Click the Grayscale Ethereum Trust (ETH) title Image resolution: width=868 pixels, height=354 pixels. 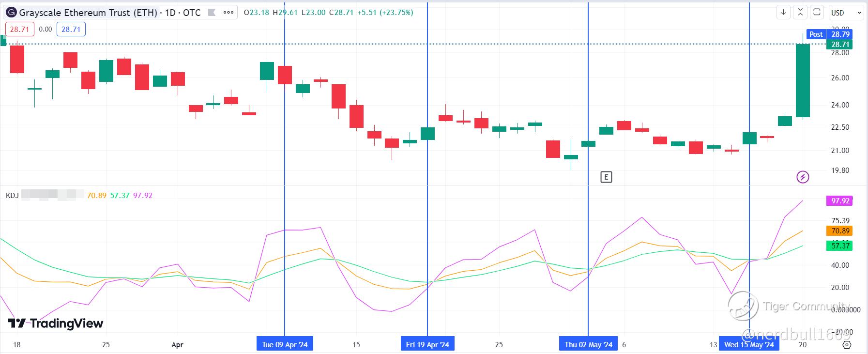89,12
